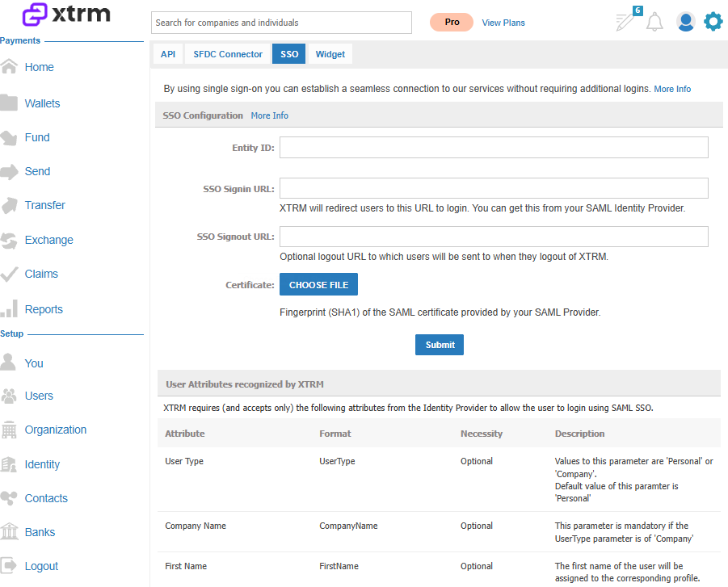
Task: Select the 'CompanyName' format cell
Action: 348,526
